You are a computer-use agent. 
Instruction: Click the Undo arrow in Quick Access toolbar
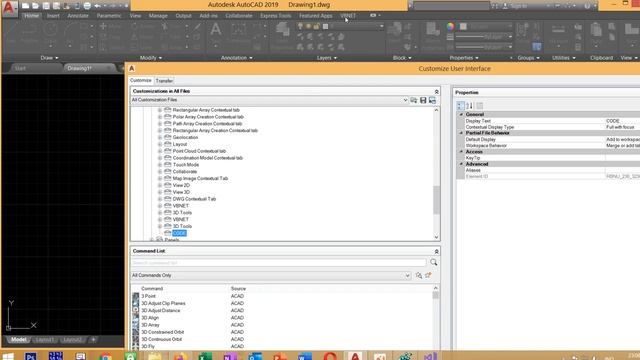97,6
